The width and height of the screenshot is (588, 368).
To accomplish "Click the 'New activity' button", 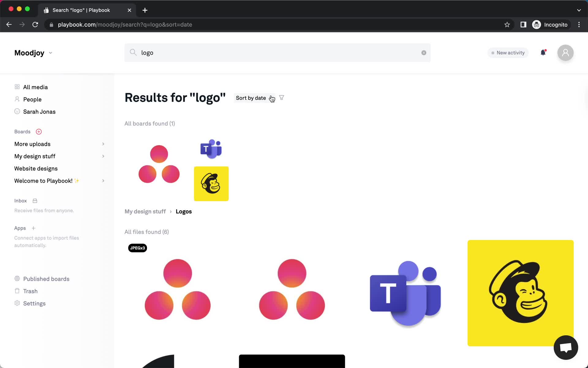I will (507, 52).
